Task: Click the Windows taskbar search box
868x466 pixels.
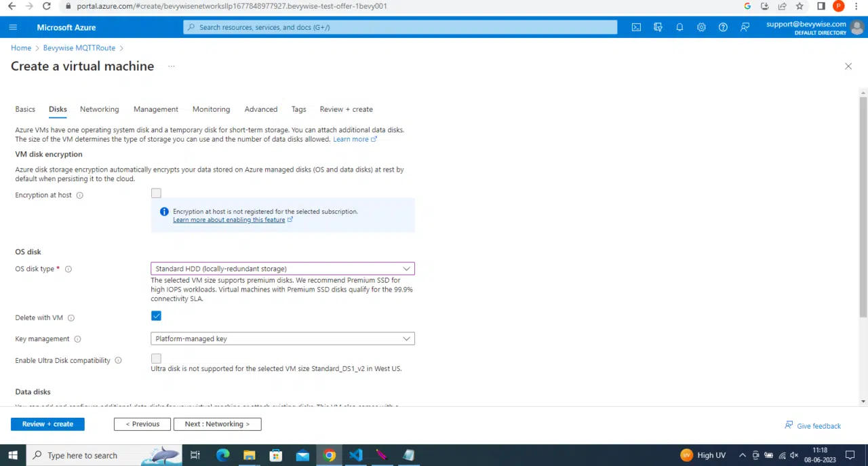Action: point(104,455)
